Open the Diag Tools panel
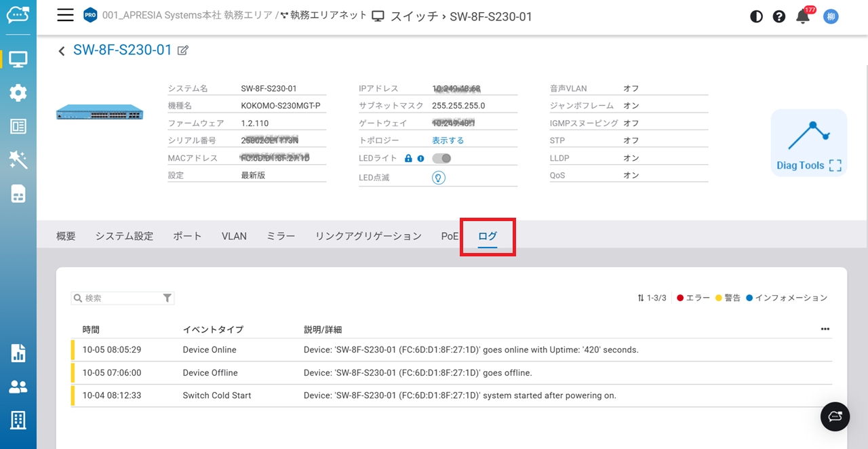This screenshot has height=449, width=868. [809, 143]
